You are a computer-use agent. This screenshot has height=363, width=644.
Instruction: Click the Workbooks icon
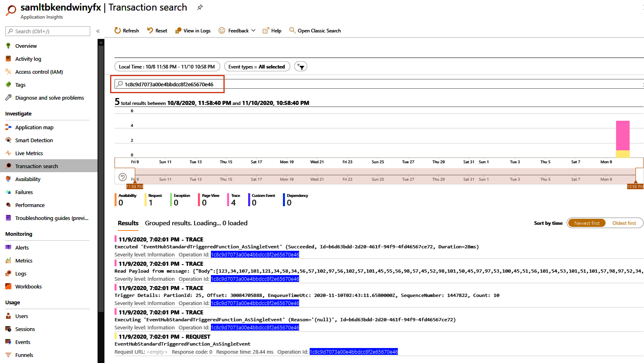8,286
